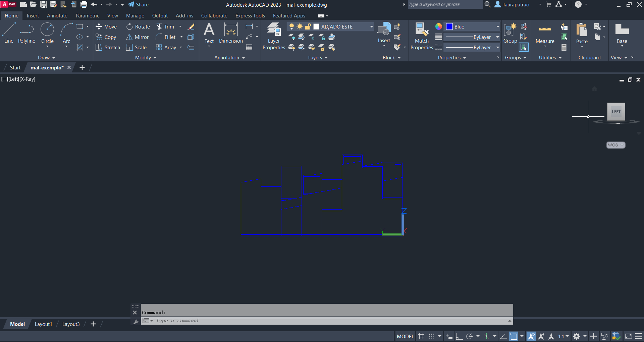Open the annotation scale 1:1 dropdown
This screenshot has width=644, height=342.
563,336
